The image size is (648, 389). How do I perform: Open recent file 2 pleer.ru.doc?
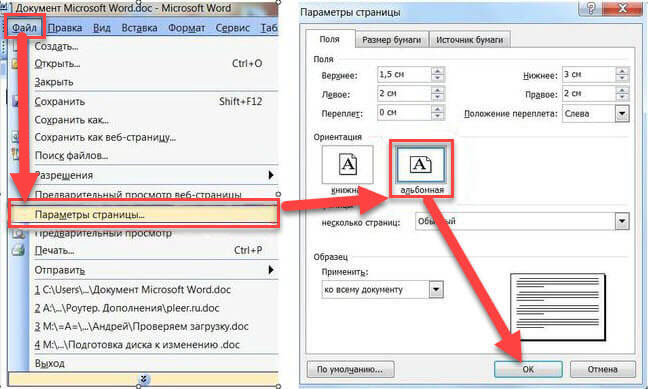tap(126, 308)
